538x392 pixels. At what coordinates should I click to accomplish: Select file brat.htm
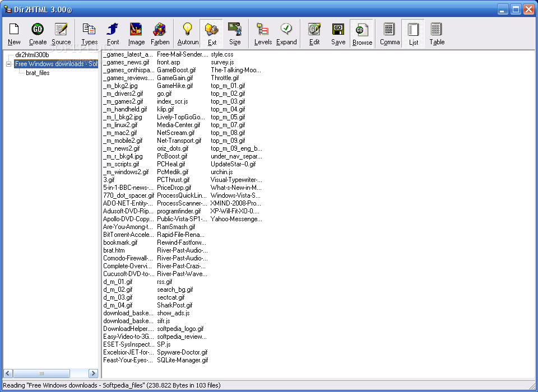click(114, 250)
